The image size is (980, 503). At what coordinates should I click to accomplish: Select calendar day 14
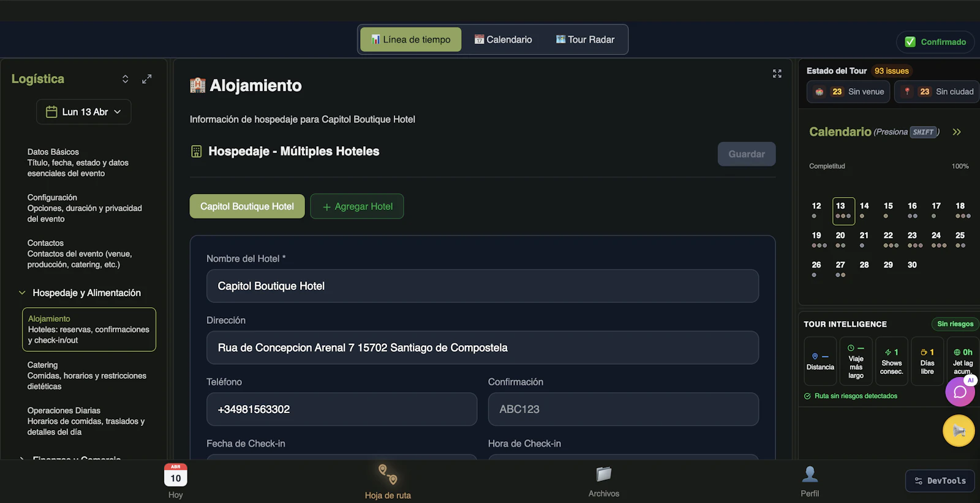[864, 211]
